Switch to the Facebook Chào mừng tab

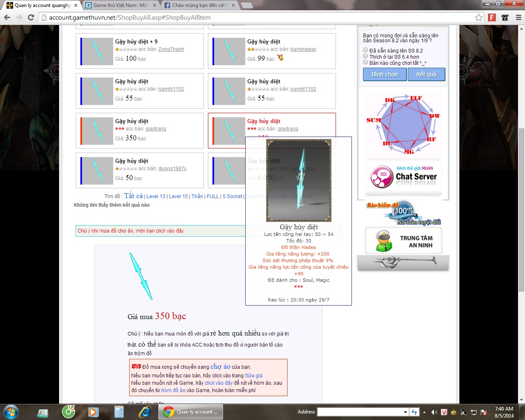[x=199, y=5]
